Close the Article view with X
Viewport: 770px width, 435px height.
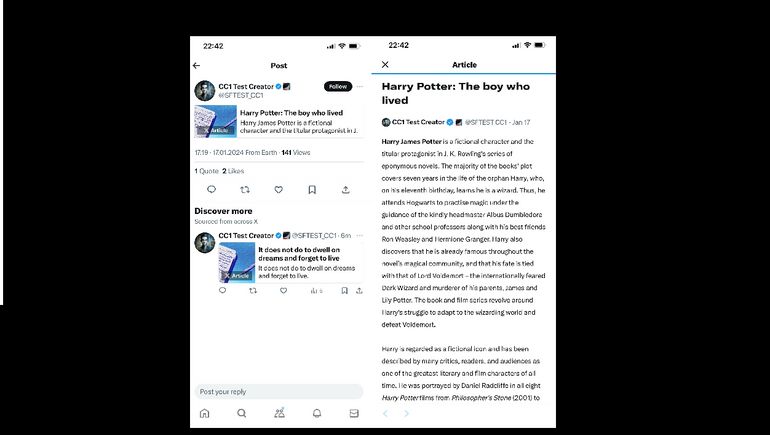click(385, 64)
